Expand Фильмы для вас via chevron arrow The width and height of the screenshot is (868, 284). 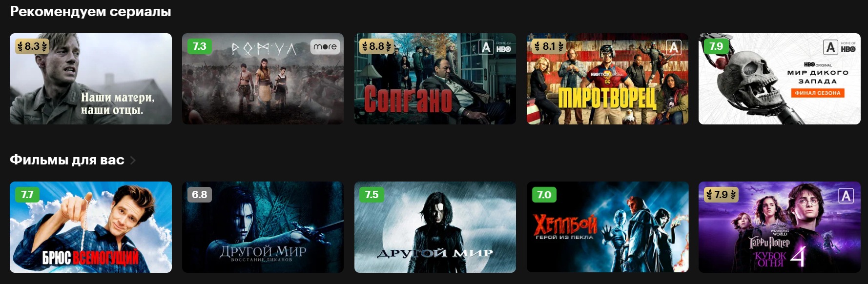[x=133, y=160]
